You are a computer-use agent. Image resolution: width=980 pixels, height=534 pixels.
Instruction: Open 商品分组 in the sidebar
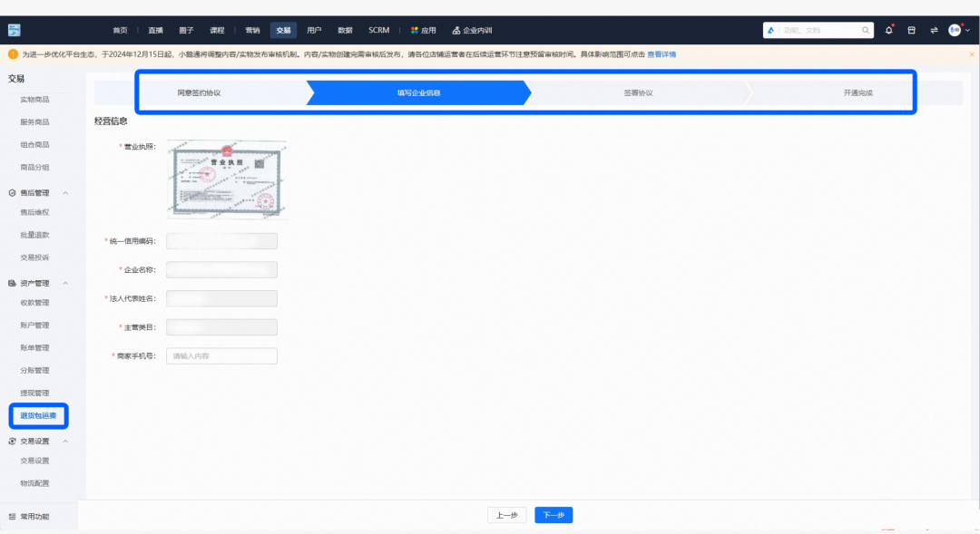[x=34, y=168]
